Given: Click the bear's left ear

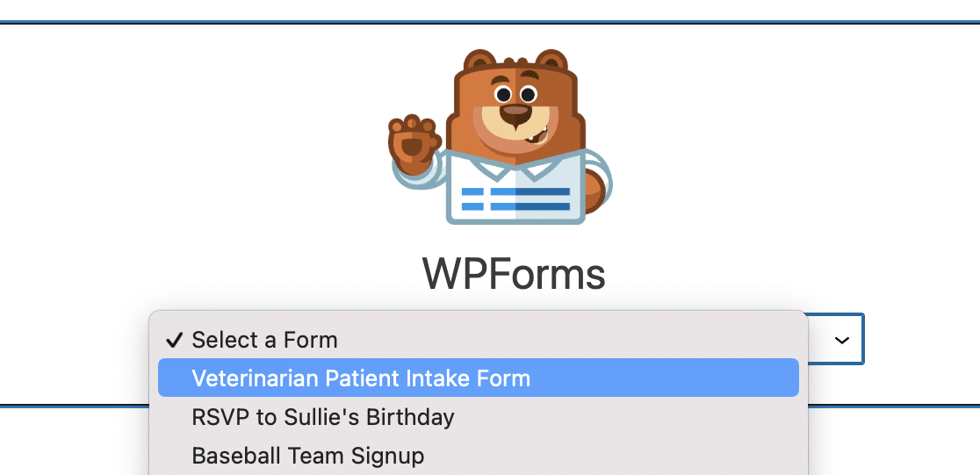Looking at the screenshot, I should pos(479,61).
